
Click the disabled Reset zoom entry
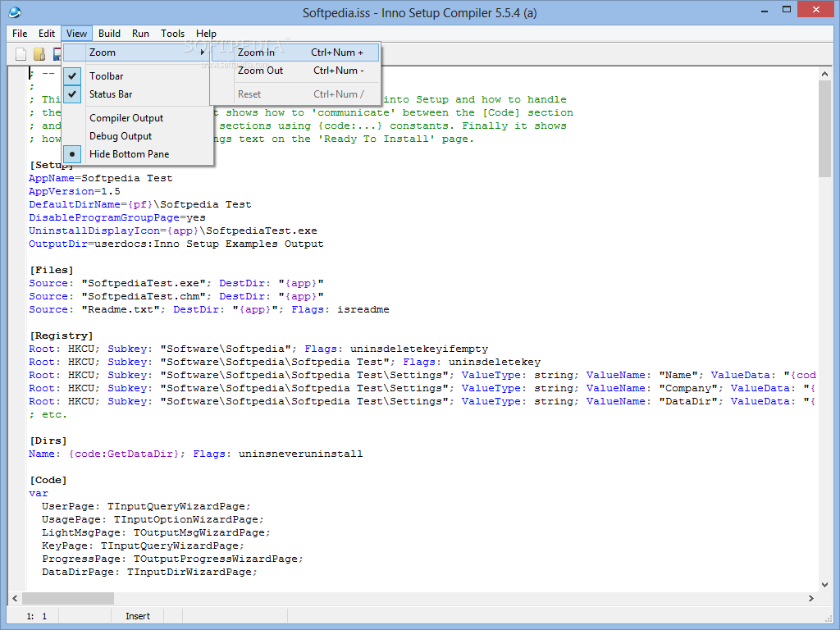(x=295, y=94)
